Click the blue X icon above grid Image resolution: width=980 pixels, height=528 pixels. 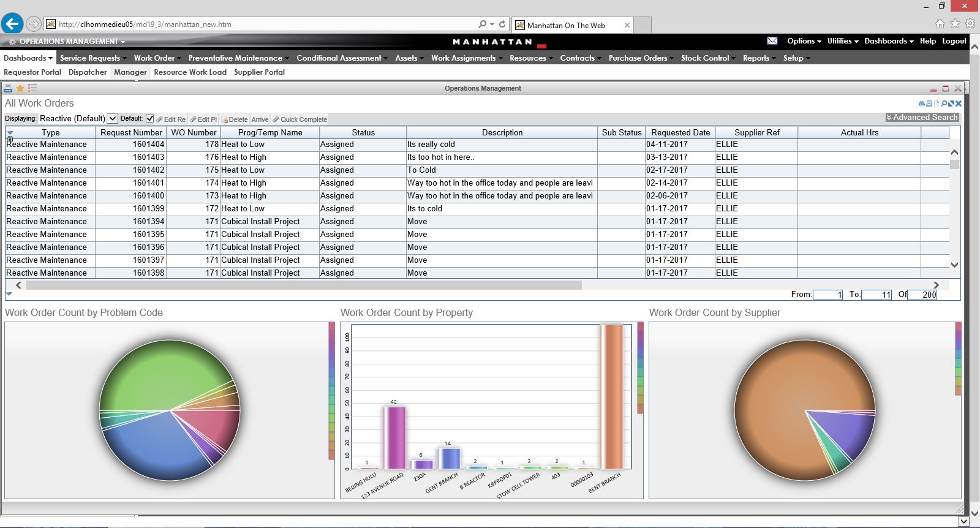(x=959, y=104)
